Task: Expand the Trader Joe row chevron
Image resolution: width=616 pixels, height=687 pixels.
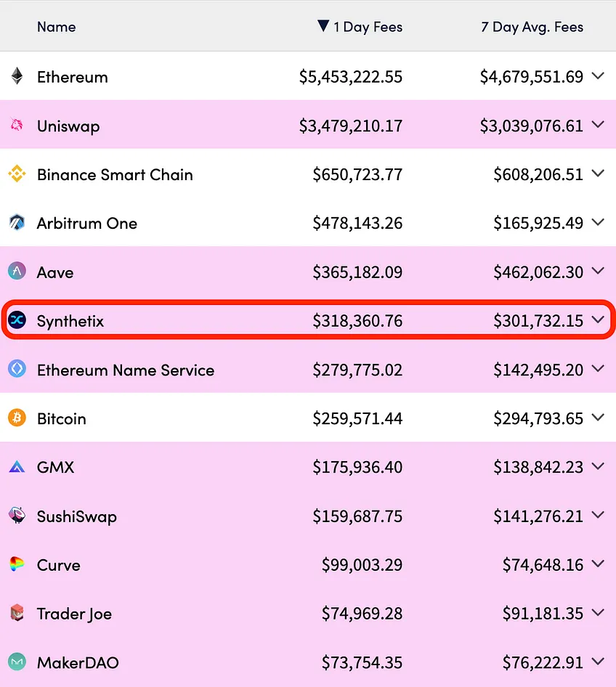Action: click(x=598, y=612)
